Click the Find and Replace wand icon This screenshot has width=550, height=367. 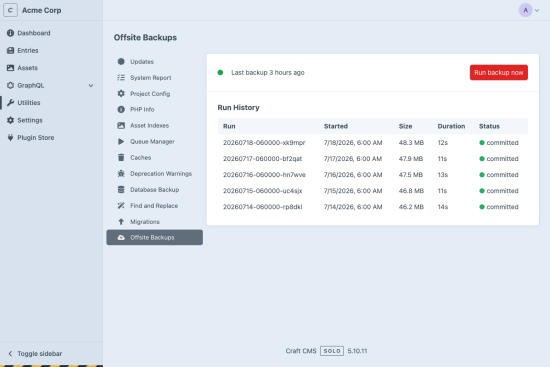pyautogui.click(x=121, y=206)
